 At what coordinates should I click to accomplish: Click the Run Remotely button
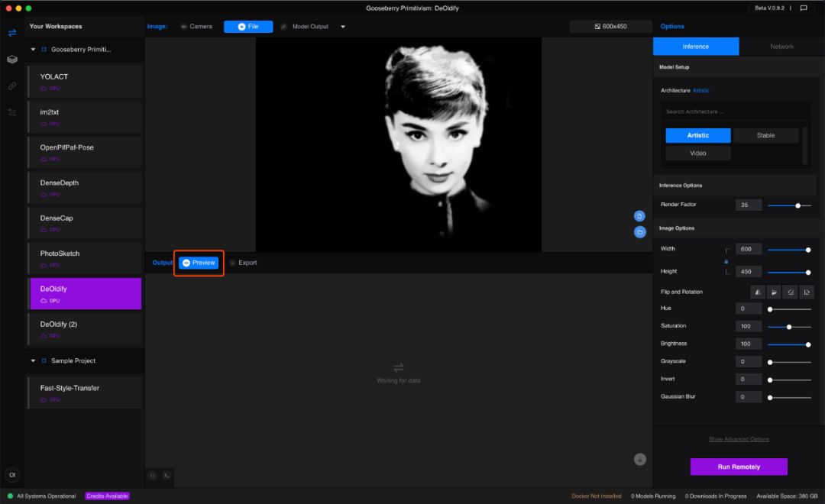739,467
